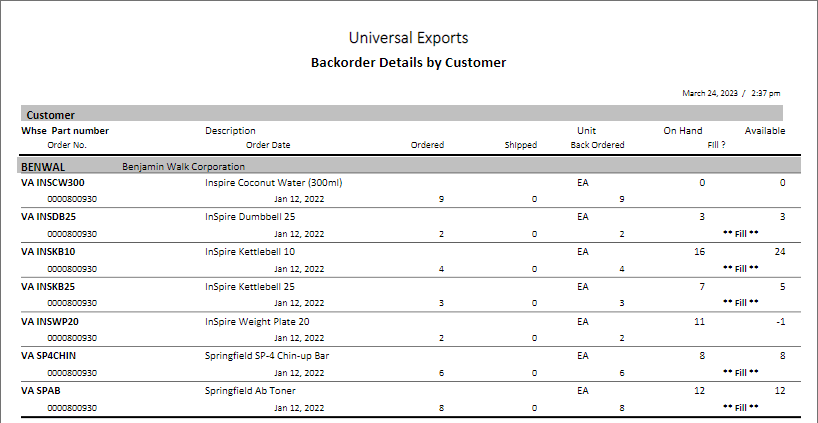The image size is (818, 423).
Task: Select the Customer group header bar
Action: (400, 115)
